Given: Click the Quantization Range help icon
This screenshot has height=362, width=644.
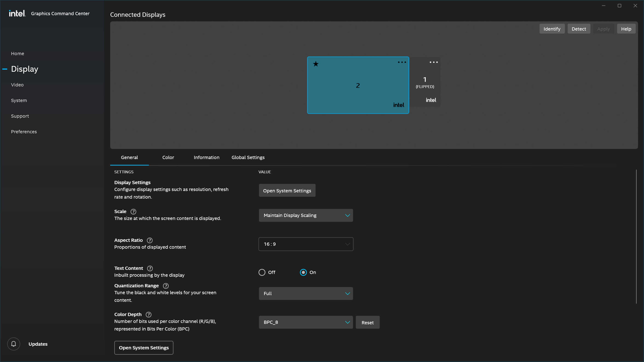Looking at the screenshot, I should pyautogui.click(x=166, y=286).
